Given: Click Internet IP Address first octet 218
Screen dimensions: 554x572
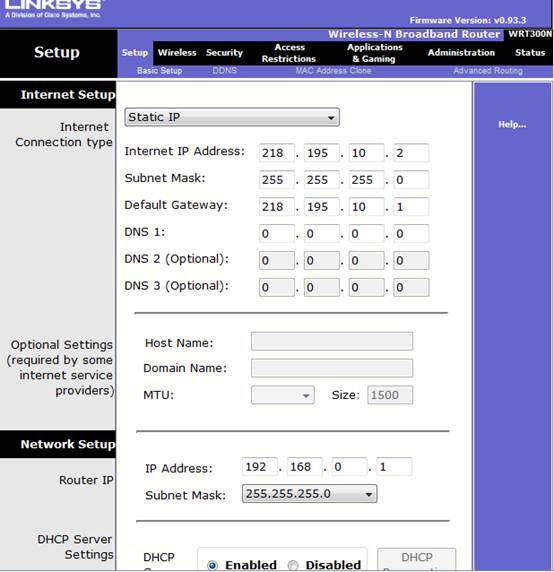Looking at the screenshot, I should coord(276,153).
